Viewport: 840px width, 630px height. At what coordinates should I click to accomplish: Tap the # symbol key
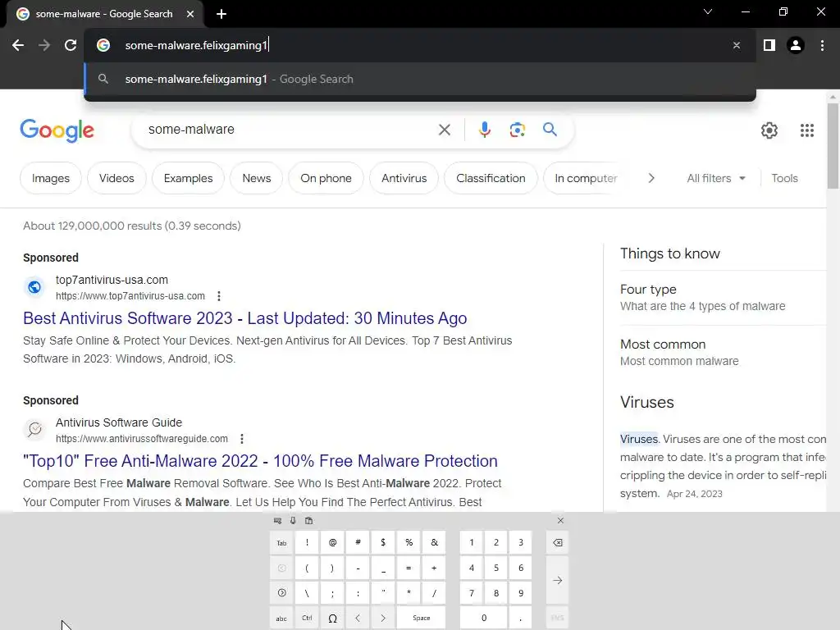pos(358,543)
